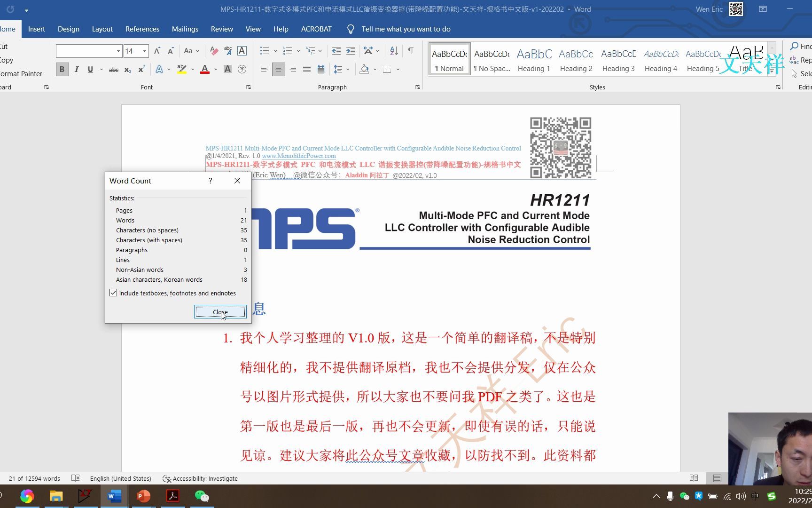Open Borders dropdown arrow
The image size is (812, 508).
pos(398,70)
